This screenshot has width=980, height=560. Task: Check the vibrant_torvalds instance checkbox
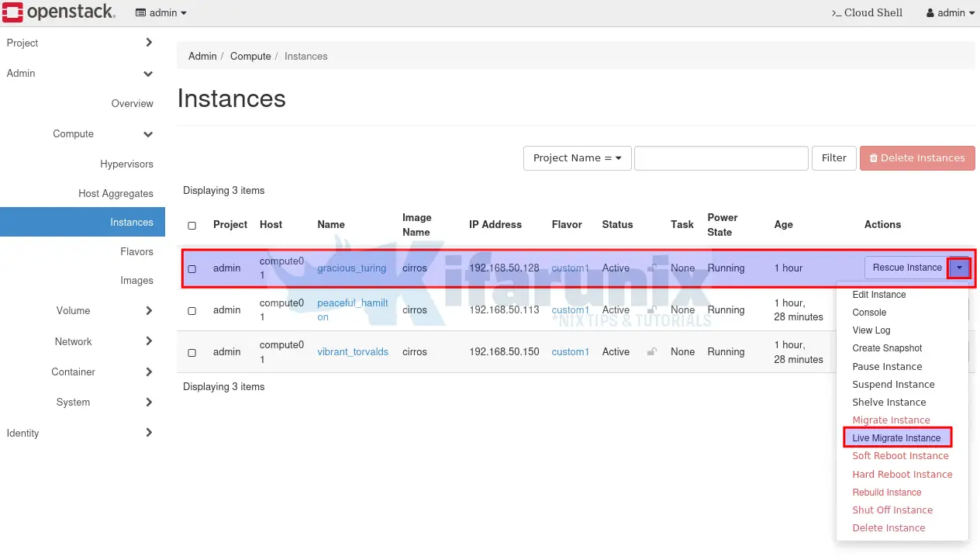(x=192, y=351)
